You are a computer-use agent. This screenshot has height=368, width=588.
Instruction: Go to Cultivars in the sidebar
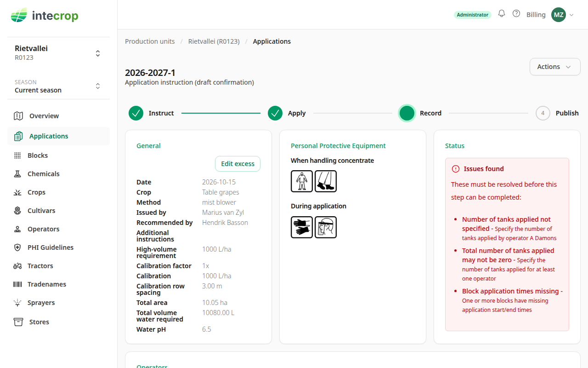click(58, 211)
